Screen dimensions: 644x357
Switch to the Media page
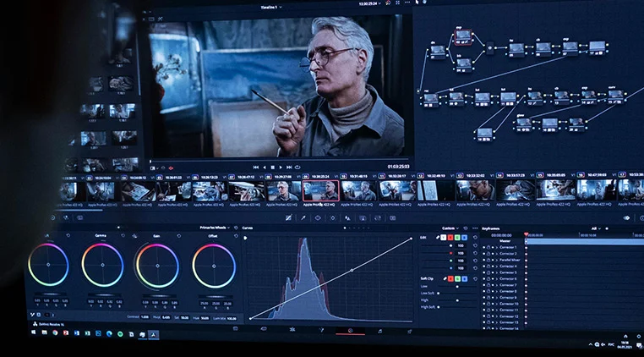click(x=235, y=328)
